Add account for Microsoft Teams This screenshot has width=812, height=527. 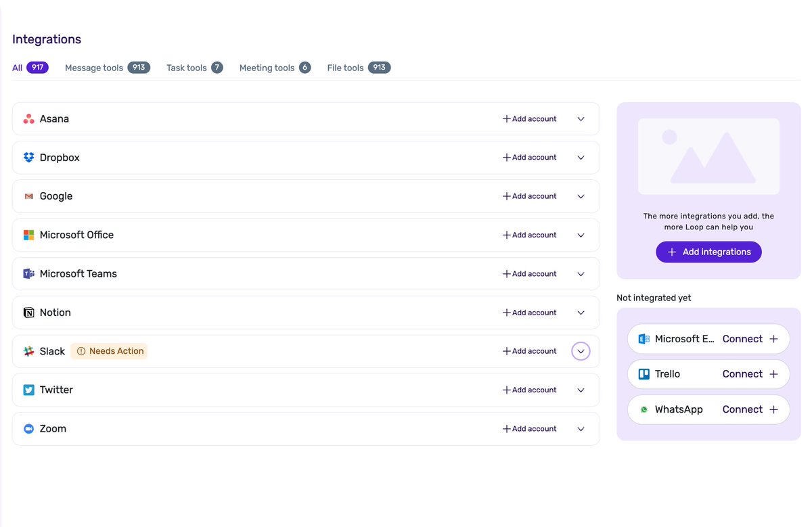click(529, 274)
